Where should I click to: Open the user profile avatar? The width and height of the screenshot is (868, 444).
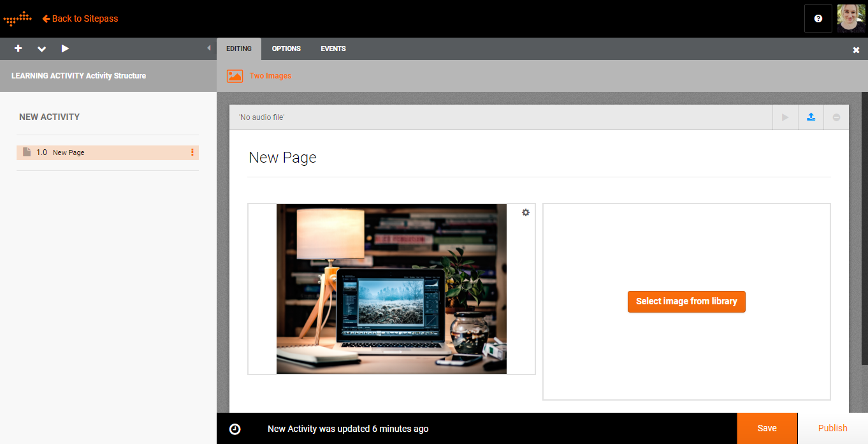(x=851, y=18)
